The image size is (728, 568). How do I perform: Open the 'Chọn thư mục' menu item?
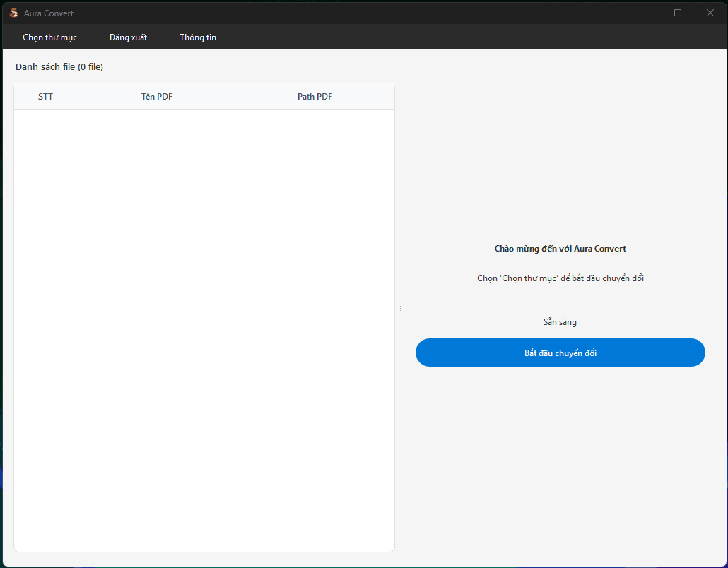pyautogui.click(x=49, y=37)
